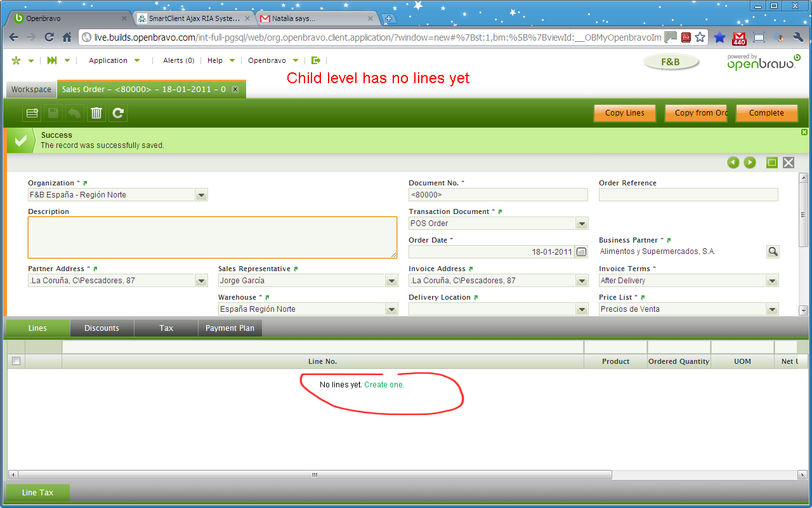Open the Line Tax tab
This screenshot has height=508, width=812.
point(37,493)
